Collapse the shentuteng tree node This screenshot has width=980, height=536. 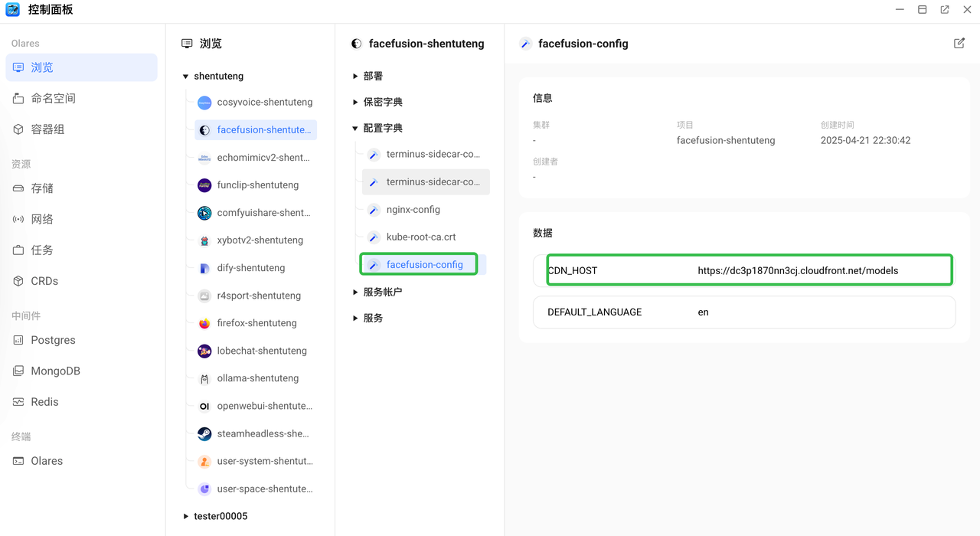pyautogui.click(x=185, y=77)
